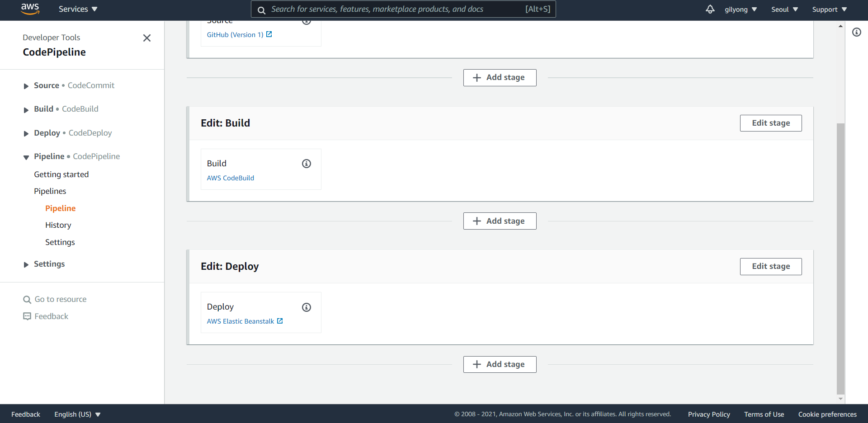Show info for the Deploy action

pyautogui.click(x=307, y=307)
